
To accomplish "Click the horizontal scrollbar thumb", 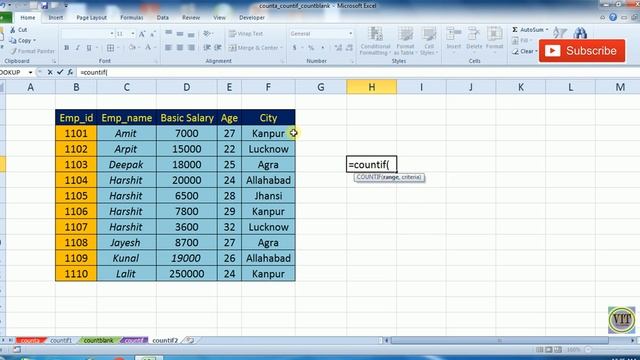I will tap(499, 340).
